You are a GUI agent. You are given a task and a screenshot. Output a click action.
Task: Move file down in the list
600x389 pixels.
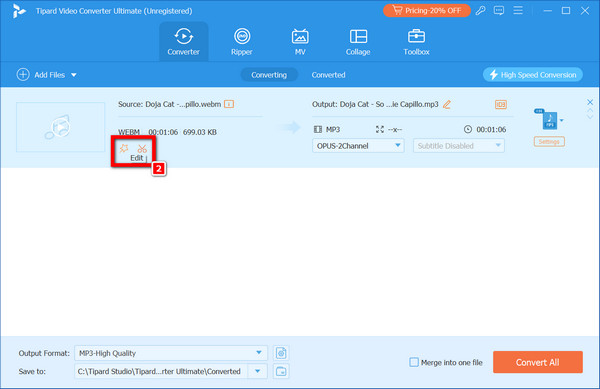[590, 117]
